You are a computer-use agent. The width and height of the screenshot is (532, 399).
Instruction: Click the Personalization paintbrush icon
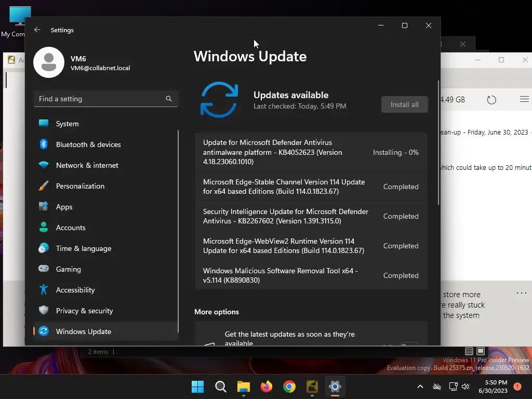(44, 185)
